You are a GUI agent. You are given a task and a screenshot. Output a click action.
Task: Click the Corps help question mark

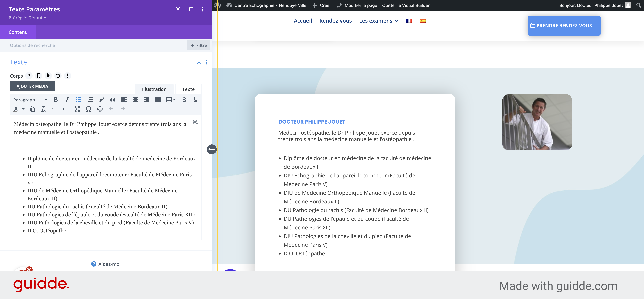(29, 76)
